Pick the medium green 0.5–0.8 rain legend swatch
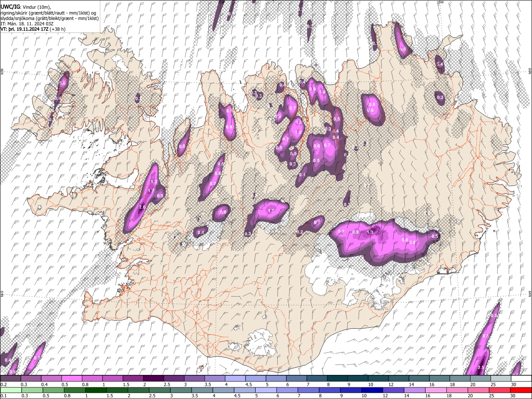532x399 pixels. pos(53,390)
